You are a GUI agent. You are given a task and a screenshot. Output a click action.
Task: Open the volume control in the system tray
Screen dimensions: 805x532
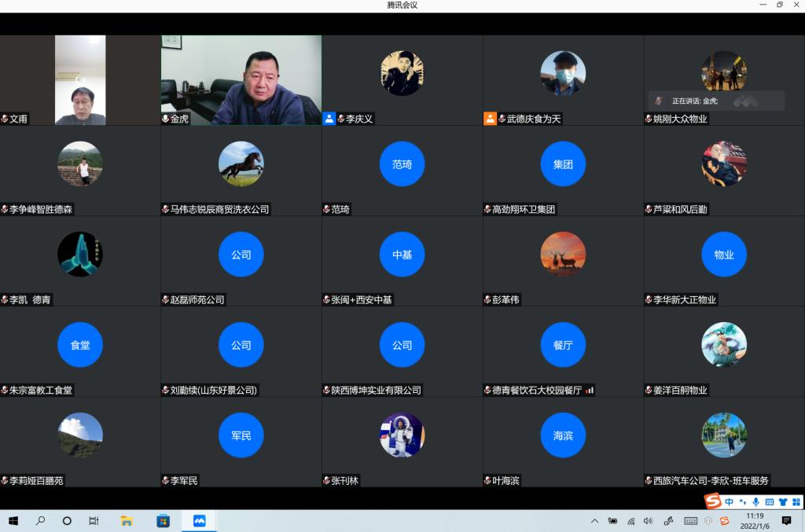pos(648,521)
